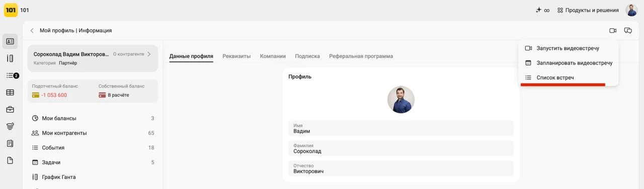Switch to Компании tab
The width and height of the screenshot is (644, 189).
coord(273,56)
